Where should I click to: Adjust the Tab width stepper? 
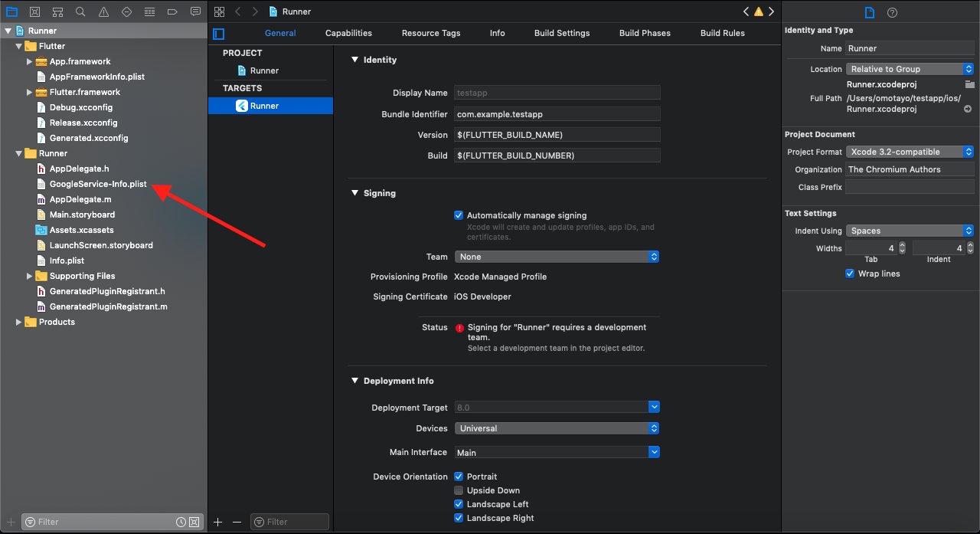pyautogui.click(x=902, y=248)
